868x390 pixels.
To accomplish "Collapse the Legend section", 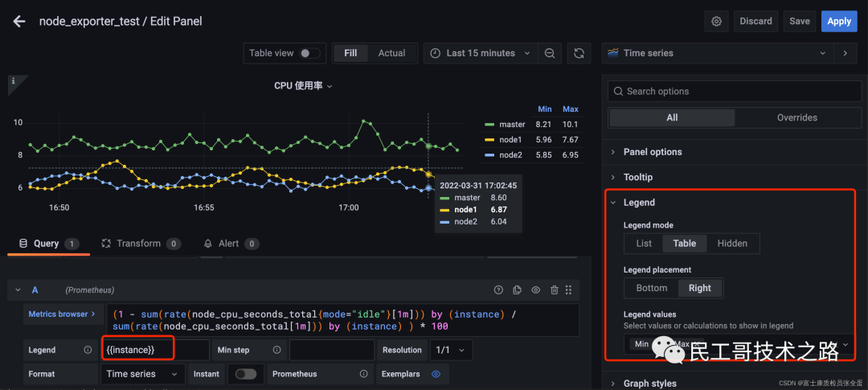I will pyautogui.click(x=639, y=203).
